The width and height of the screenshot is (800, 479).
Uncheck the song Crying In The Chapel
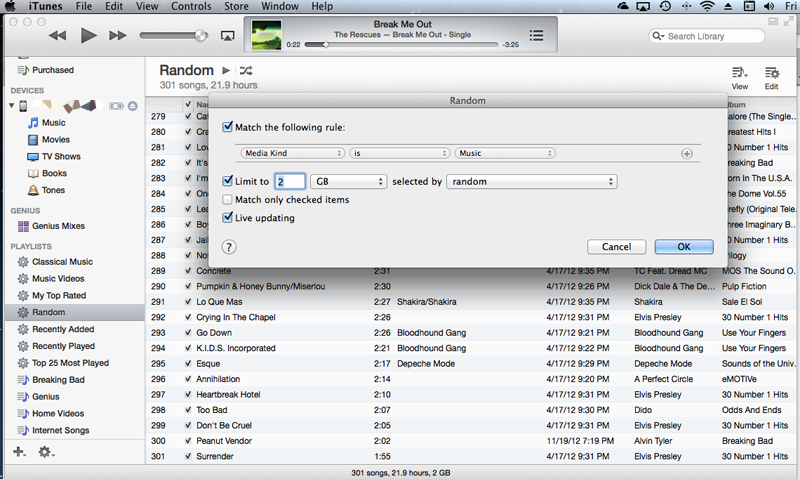(188, 317)
